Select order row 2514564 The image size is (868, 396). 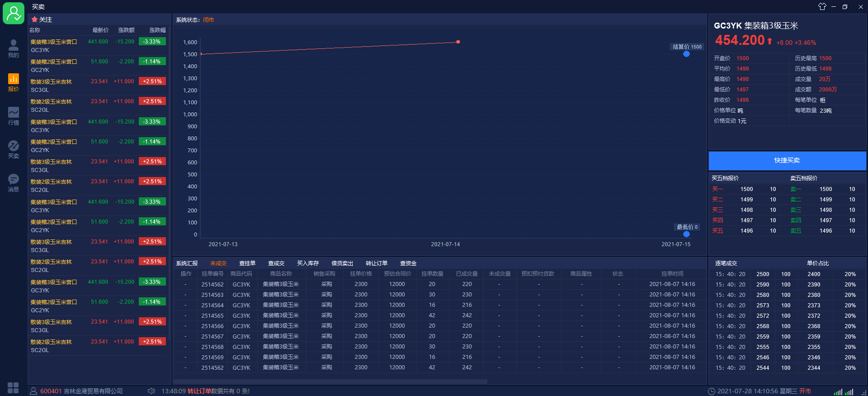click(439, 305)
